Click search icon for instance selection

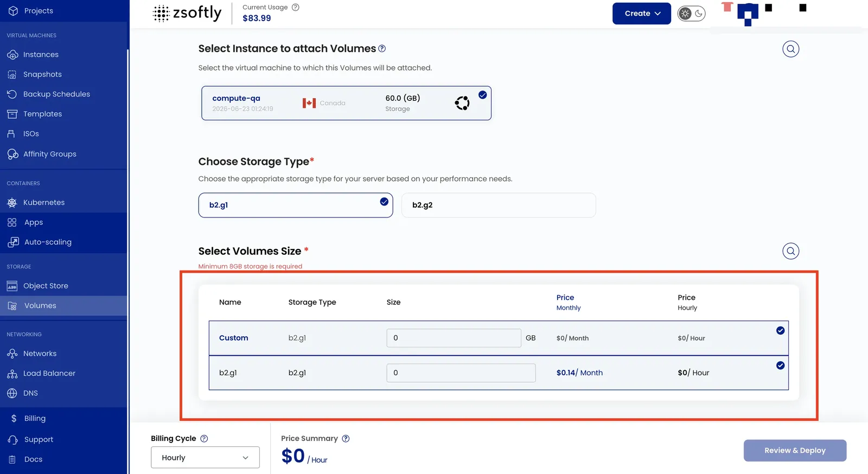[x=790, y=49]
